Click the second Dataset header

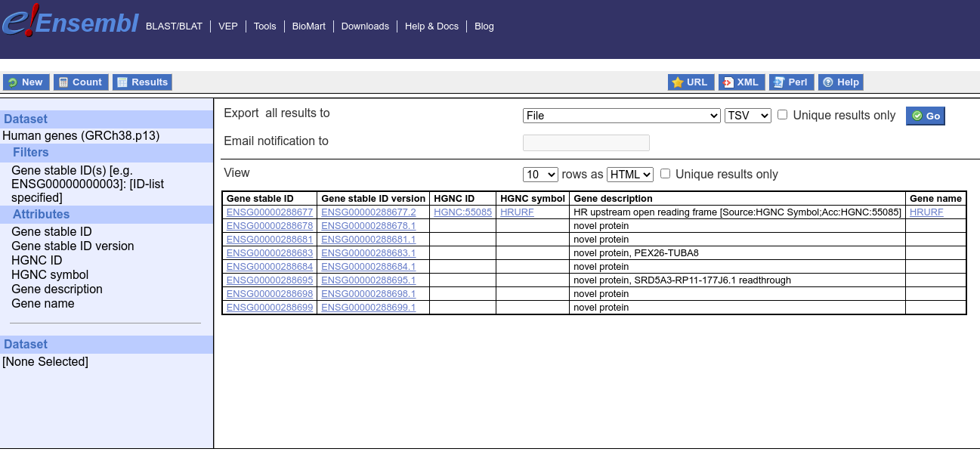26,345
